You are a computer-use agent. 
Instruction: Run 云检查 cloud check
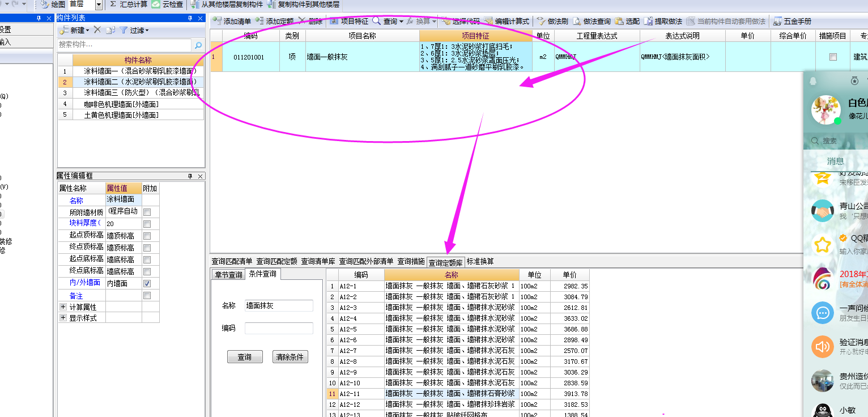point(167,5)
